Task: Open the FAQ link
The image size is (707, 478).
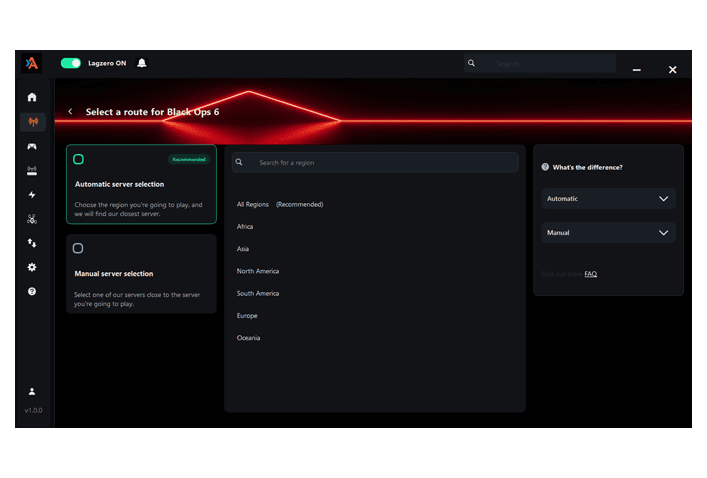Action: (590, 273)
